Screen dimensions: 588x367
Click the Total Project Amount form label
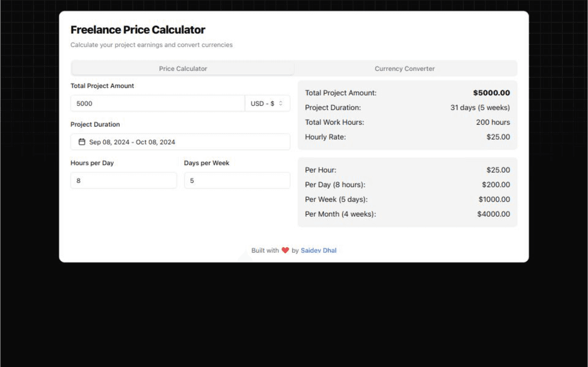pyautogui.click(x=102, y=86)
